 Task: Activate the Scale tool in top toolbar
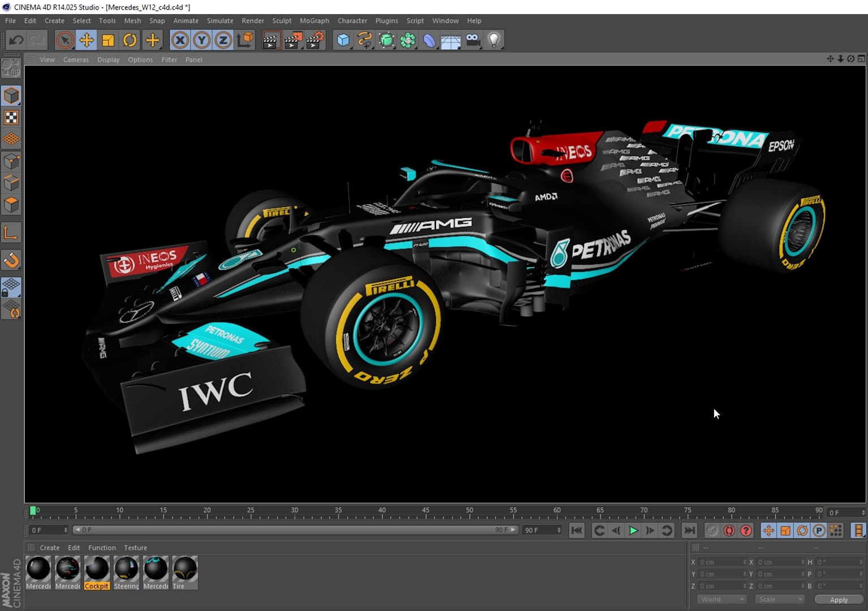coord(108,40)
